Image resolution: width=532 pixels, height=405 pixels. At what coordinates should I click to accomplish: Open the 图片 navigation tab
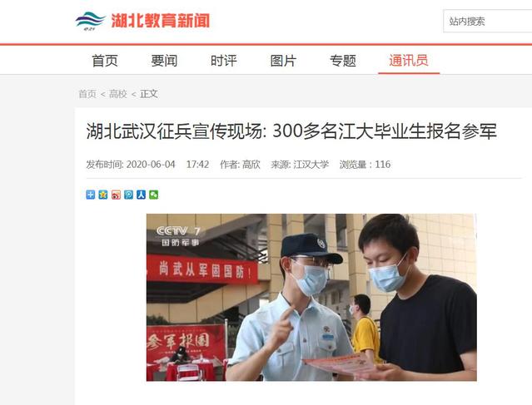coord(283,61)
